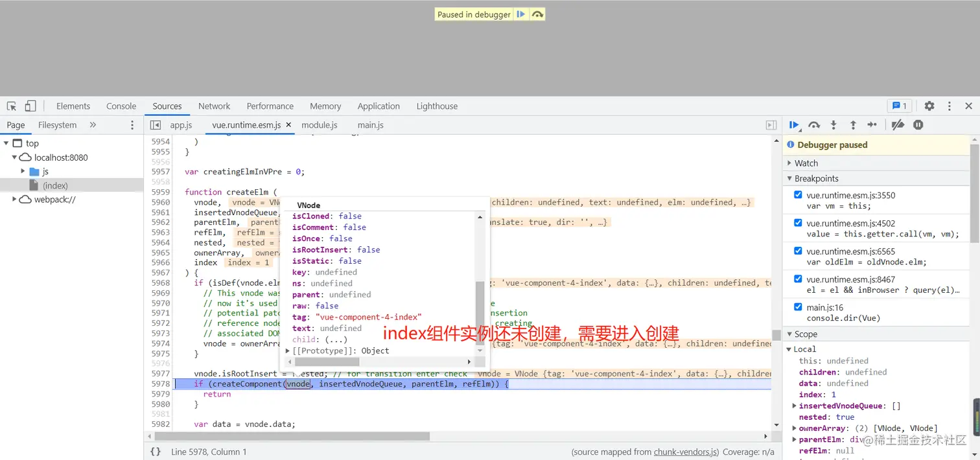This screenshot has height=460, width=980.
Task: Switch to the Console panel
Action: (x=121, y=106)
